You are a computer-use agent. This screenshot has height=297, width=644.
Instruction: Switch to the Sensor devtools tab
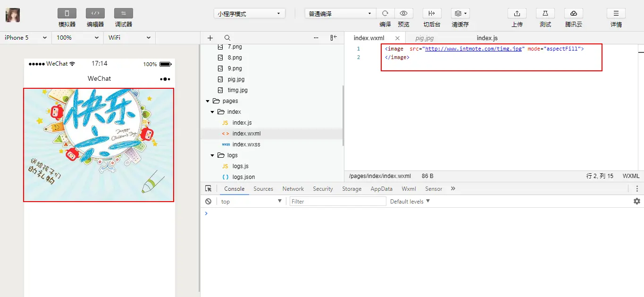coord(434,189)
